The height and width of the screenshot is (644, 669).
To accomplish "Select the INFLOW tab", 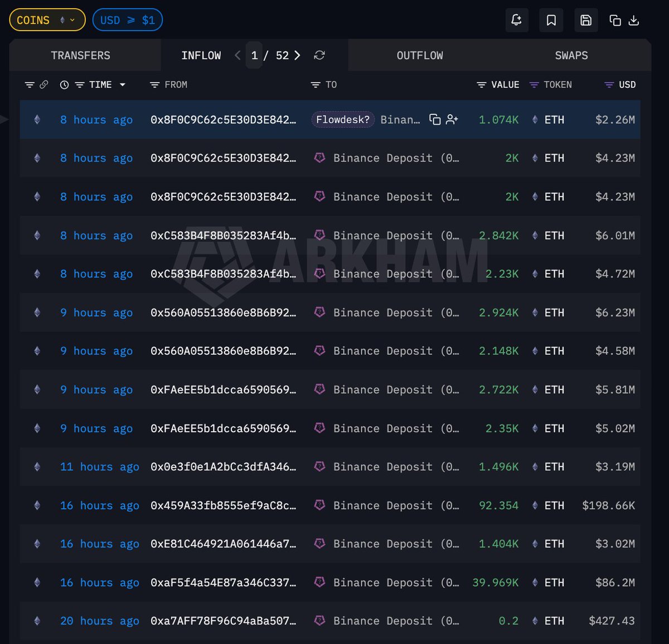I will [x=201, y=55].
